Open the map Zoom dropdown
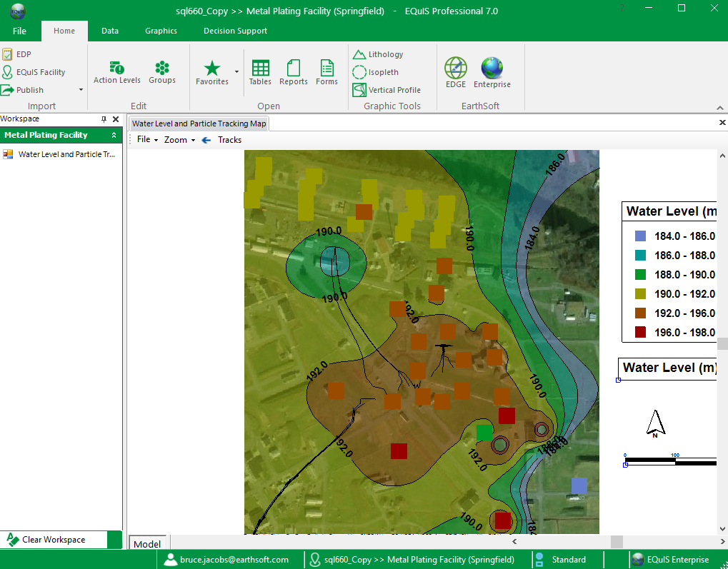728x569 pixels. (x=179, y=140)
